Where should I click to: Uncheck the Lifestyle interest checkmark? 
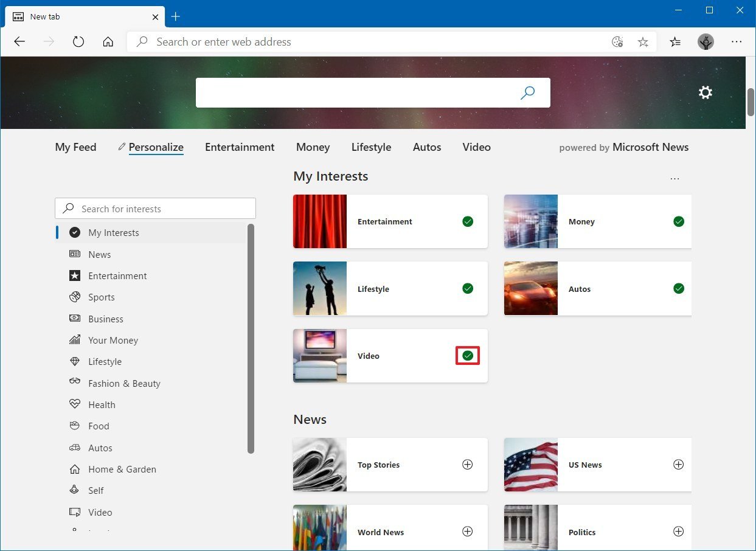pyautogui.click(x=468, y=288)
